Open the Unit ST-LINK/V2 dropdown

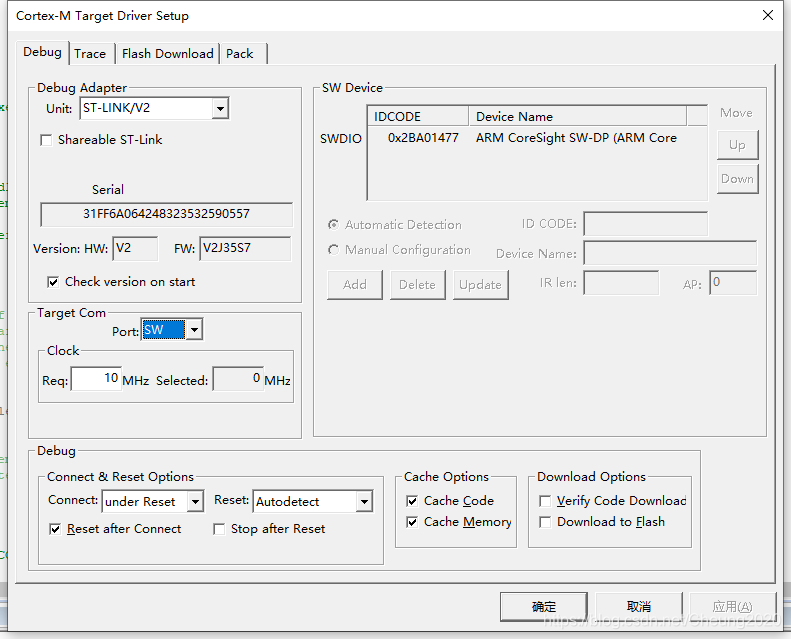pos(220,108)
